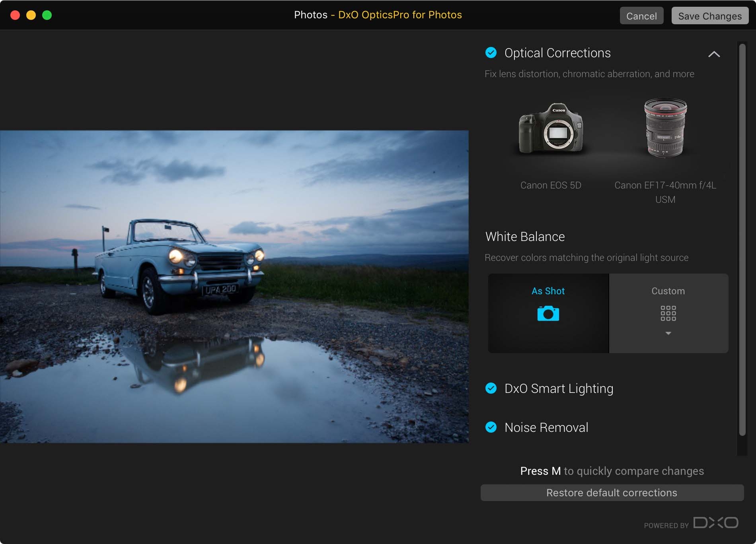This screenshot has height=544, width=756.
Task: Click 'Fix lens distortion, chromatic aberration' description
Action: coord(589,74)
